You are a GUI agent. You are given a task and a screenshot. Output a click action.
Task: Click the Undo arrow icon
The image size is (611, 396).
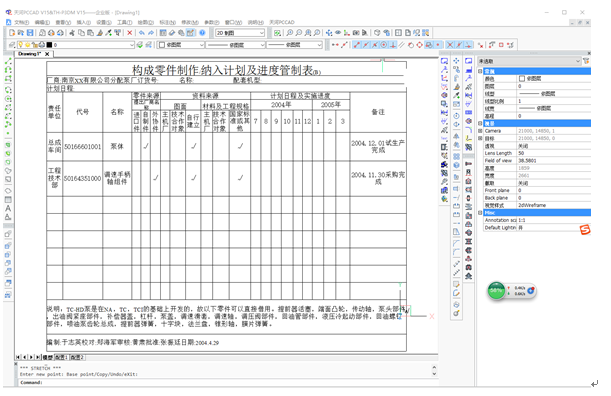tap(141, 33)
